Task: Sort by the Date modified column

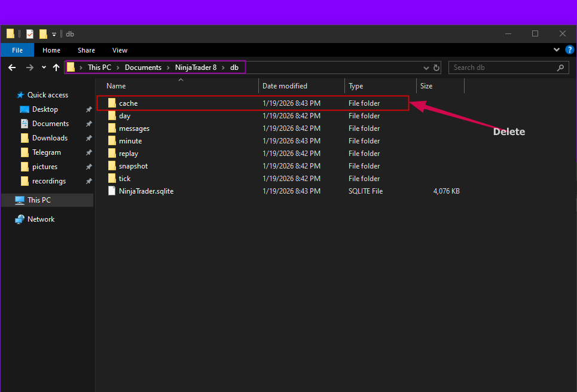Action: coord(285,86)
